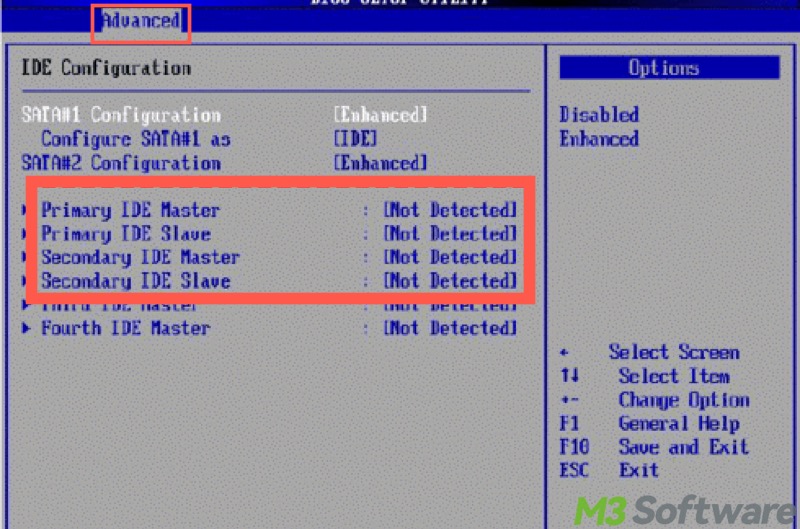The width and height of the screenshot is (800, 529).
Task: Open Secondary IDE Slave submenu
Action: coord(136,281)
